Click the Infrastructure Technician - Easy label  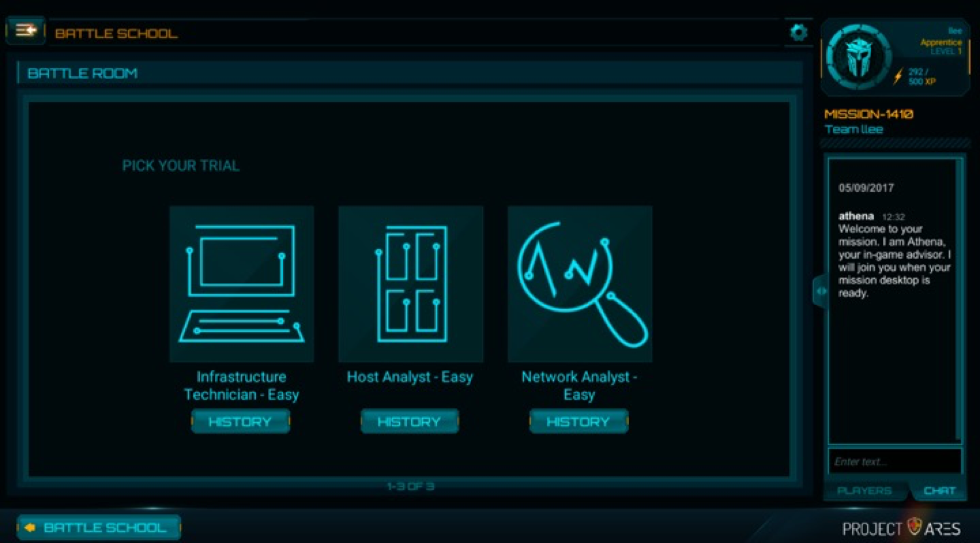pyautogui.click(x=241, y=386)
